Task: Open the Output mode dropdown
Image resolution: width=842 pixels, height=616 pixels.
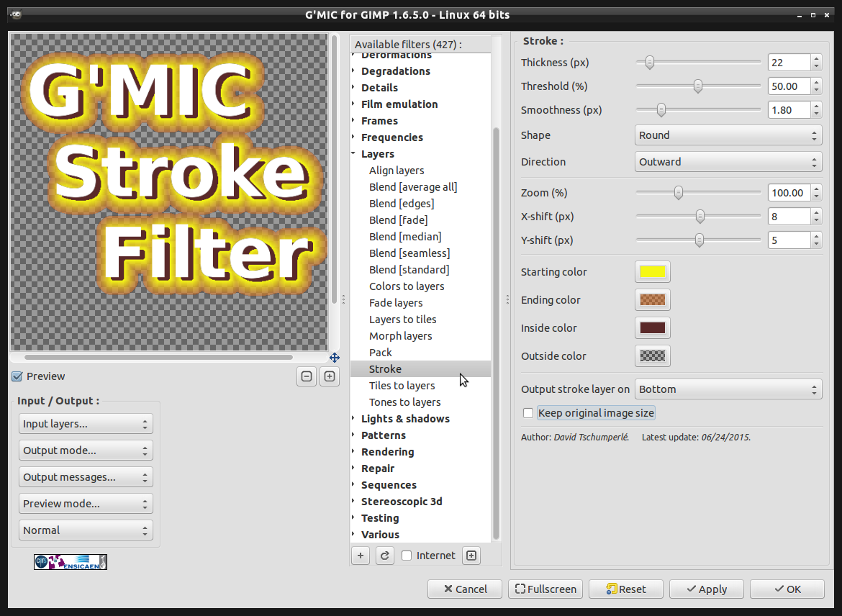Action: 86,450
